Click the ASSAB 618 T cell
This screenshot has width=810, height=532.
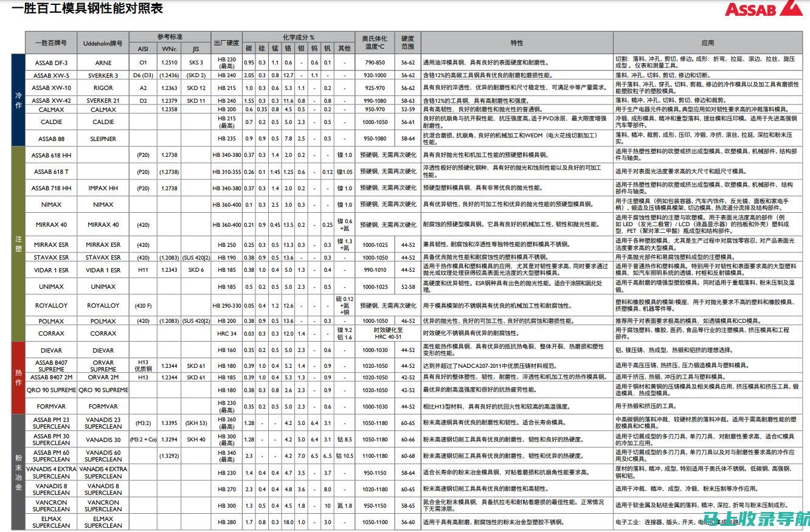pos(51,171)
